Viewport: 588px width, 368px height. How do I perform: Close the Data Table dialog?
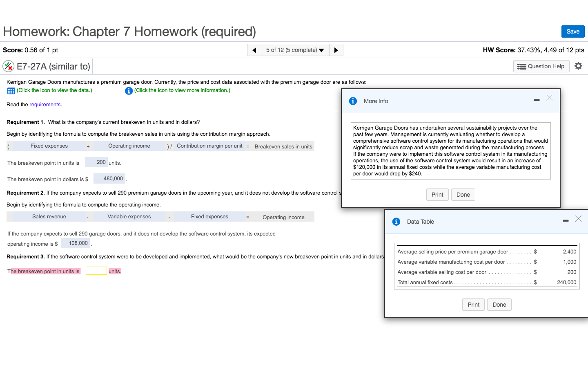[578, 219]
